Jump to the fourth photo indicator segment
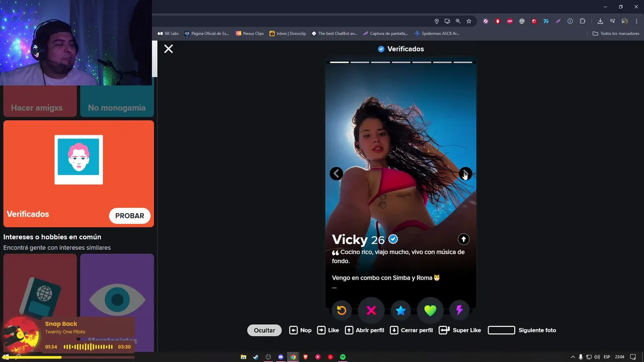The height and width of the screenshot is (362, 644). click(x=401, y=62)
